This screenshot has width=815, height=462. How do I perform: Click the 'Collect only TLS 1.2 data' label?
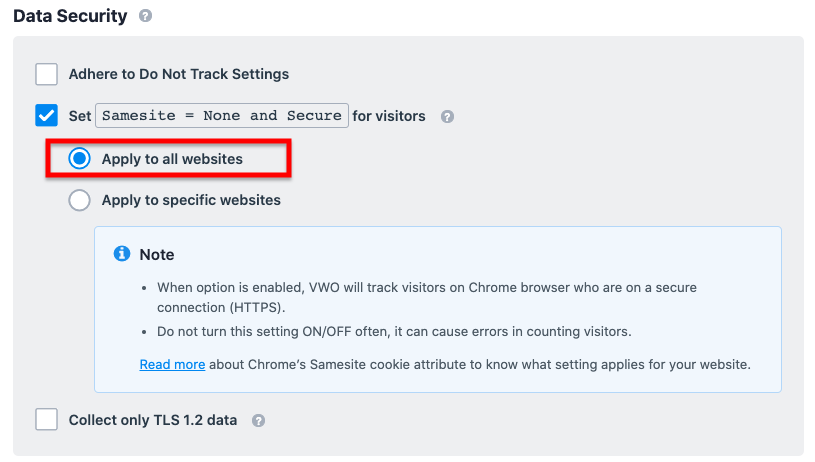point(153,420)
